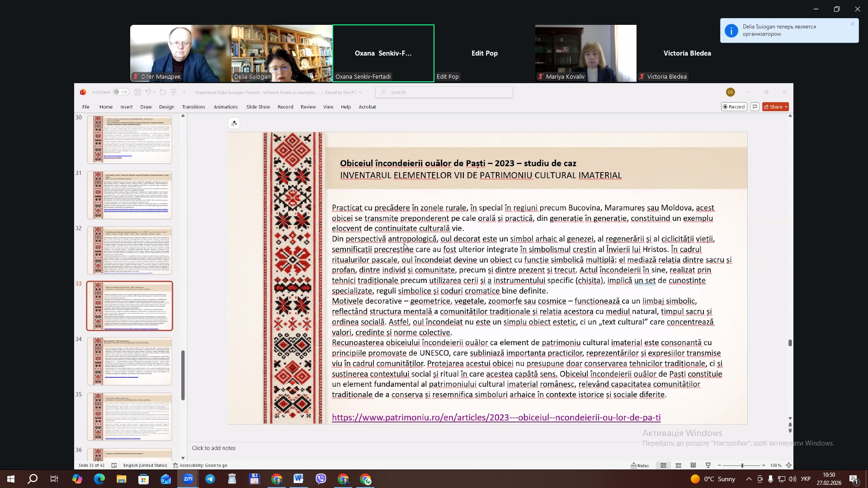
Task: Open the Undo history dropdown arrow
Action: tap(154, 92)
